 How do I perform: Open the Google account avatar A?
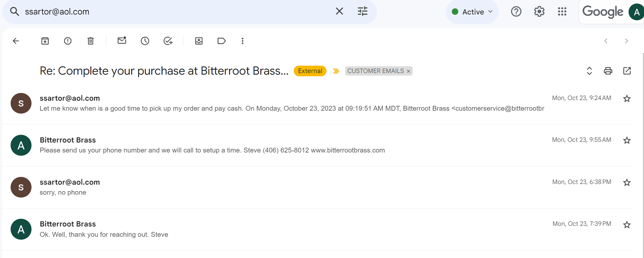point(637,12)
